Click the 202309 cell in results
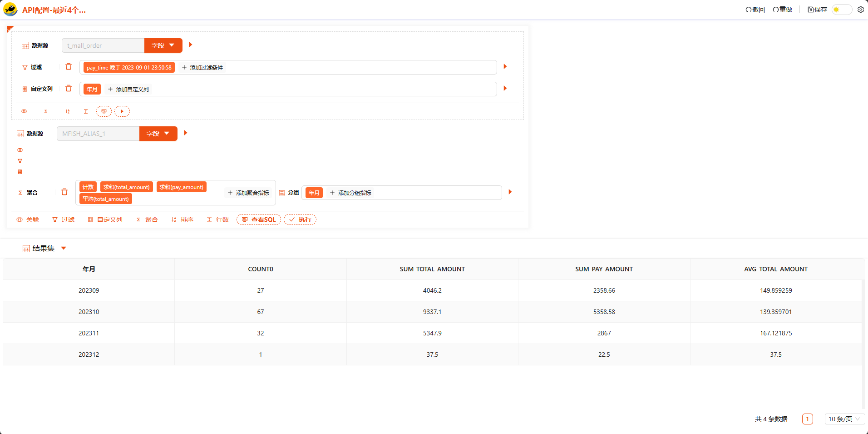This screenshot has height=434, width=868. [x=89, y=290]
